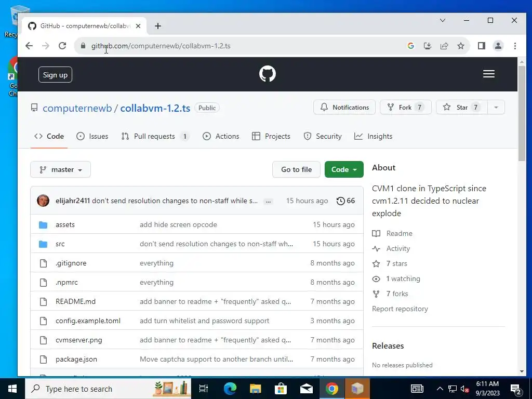Expand the green Code dropdown button
Screen dimensions: 532x399
(x=344, y=169)
